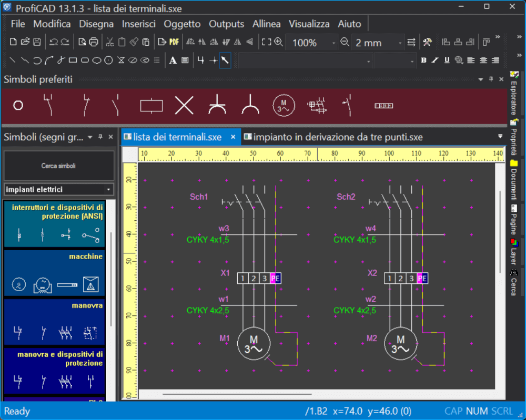
Task: Toggle underline text formatting
Action: [x=447, y=60]
